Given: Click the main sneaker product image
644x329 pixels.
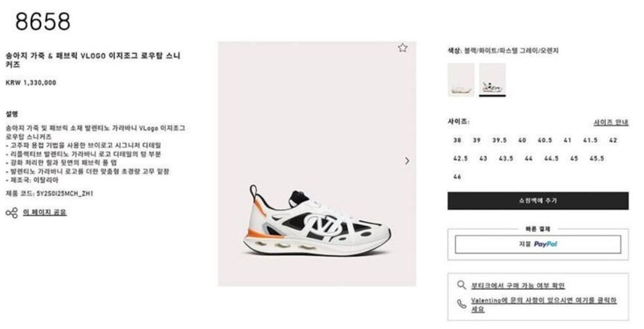Looking at the screenshot, I should click(317, 164).
